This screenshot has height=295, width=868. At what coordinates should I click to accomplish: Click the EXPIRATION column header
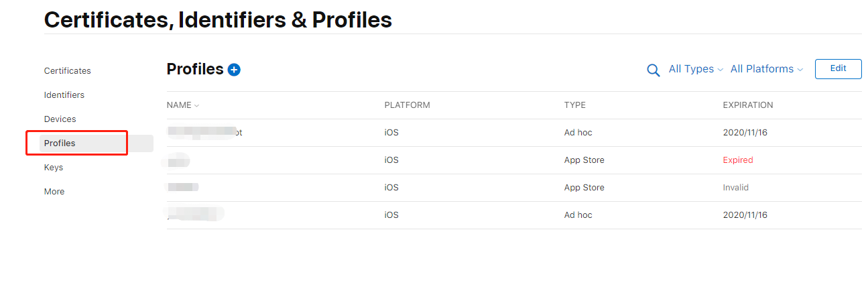pyautogui.click(x=748, y=105)
